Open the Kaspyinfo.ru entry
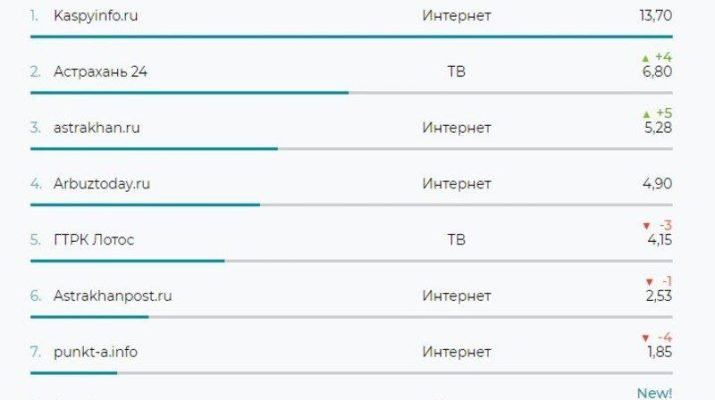 [96, 16]
